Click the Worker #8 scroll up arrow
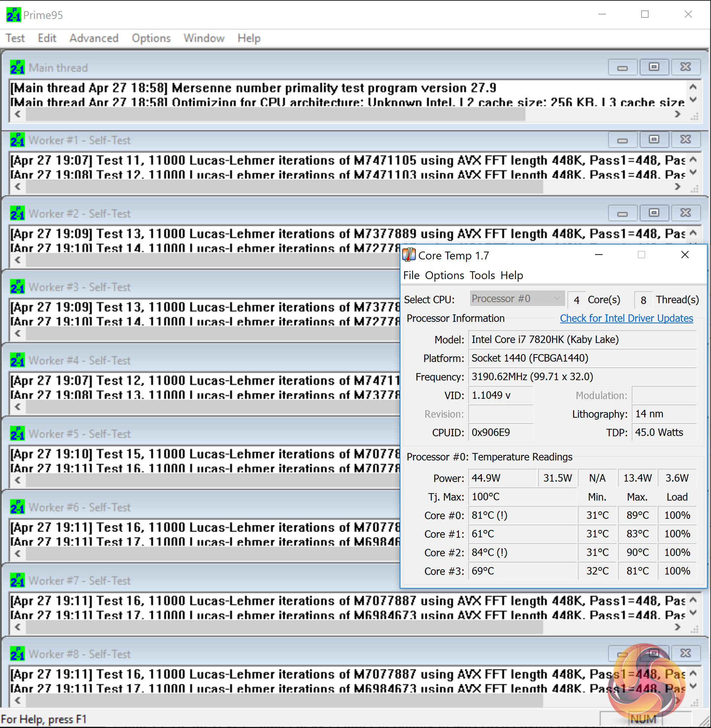 (x=693, y=673)
